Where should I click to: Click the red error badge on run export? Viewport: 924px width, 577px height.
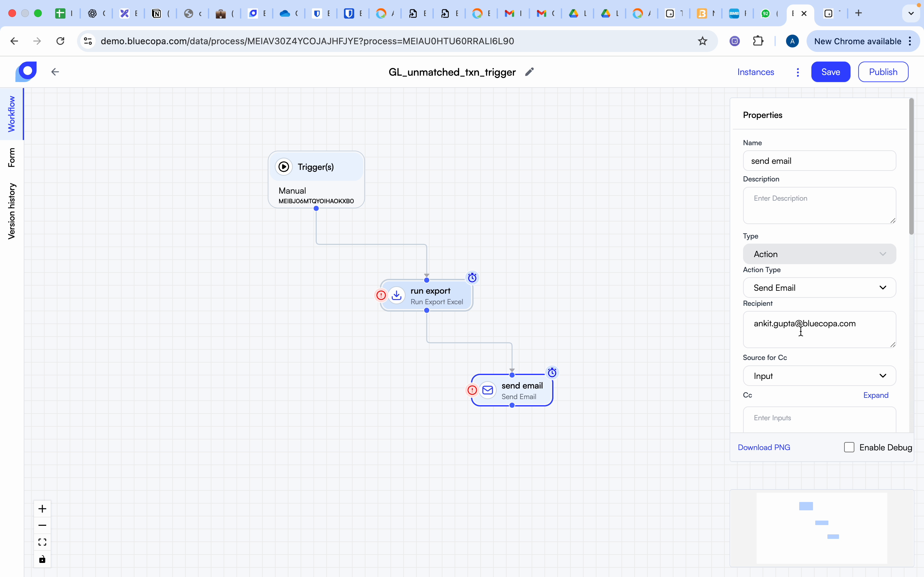coord(381,295)
